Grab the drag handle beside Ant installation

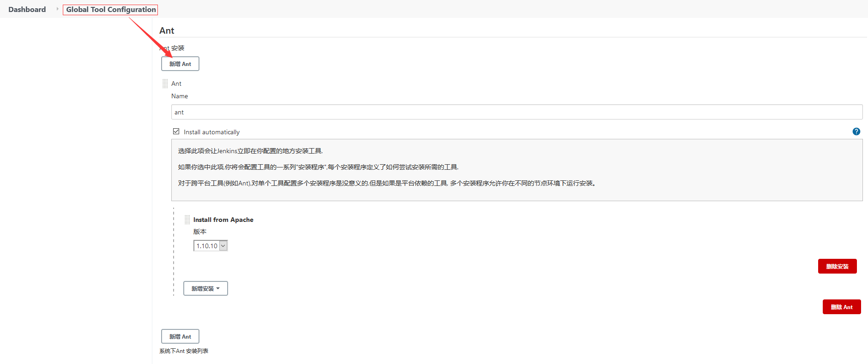165,84
